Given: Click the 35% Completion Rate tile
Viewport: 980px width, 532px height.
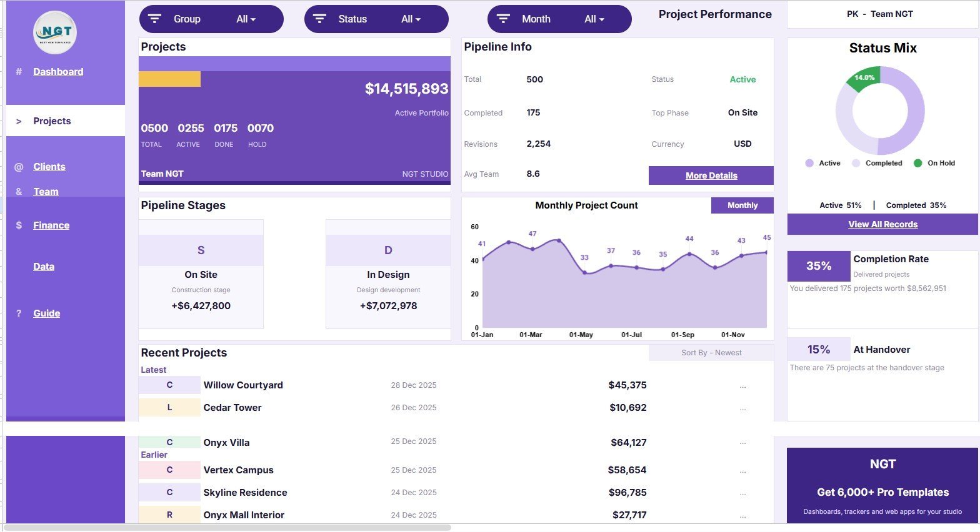Looking at the screenshot, I should pyautogui.click(x=819, y=266).
